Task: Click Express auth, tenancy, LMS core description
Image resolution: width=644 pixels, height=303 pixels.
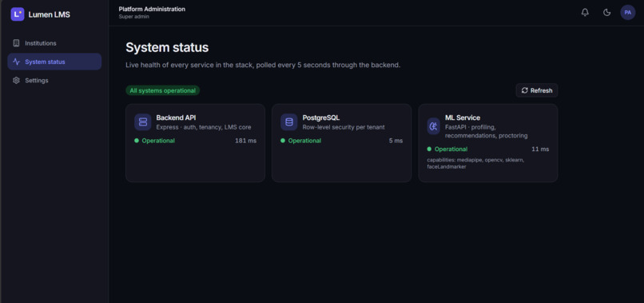Action: (204, 127)
